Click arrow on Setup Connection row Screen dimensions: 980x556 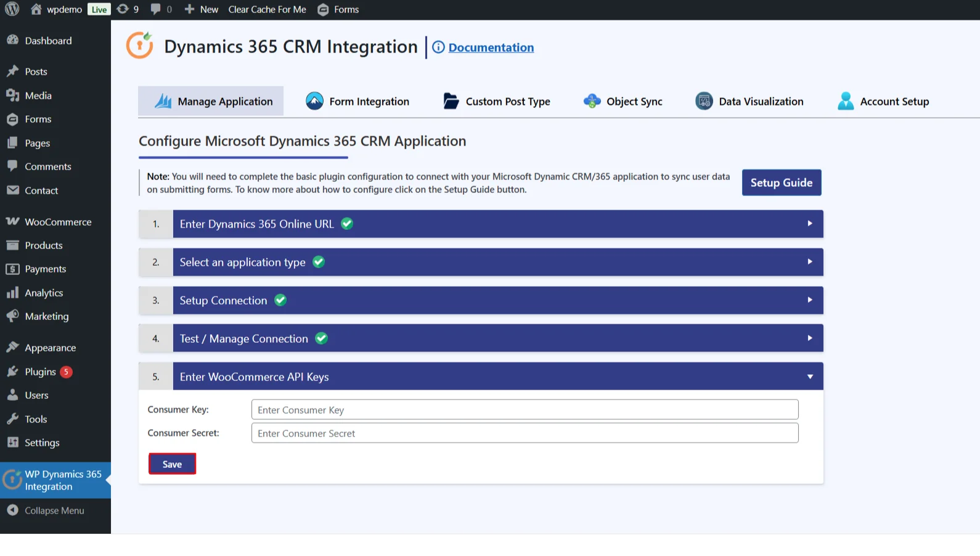(810, 300)
